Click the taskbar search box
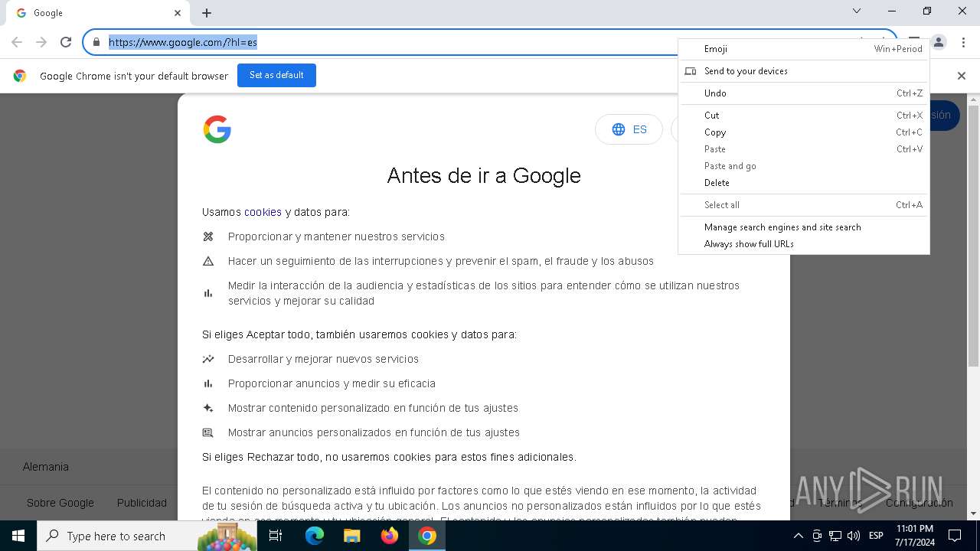This screenshot has width=980, height=551. coord(147,536)
